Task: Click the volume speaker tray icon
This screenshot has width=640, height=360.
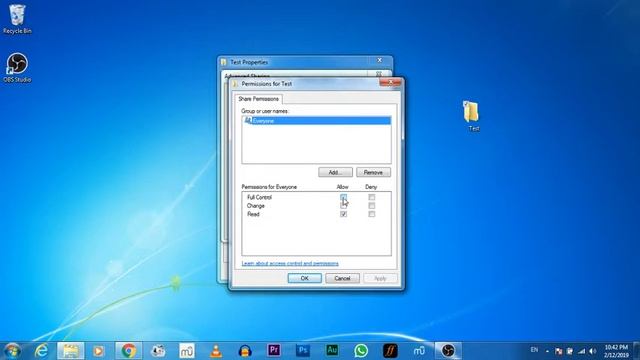Action: (593, 351)
